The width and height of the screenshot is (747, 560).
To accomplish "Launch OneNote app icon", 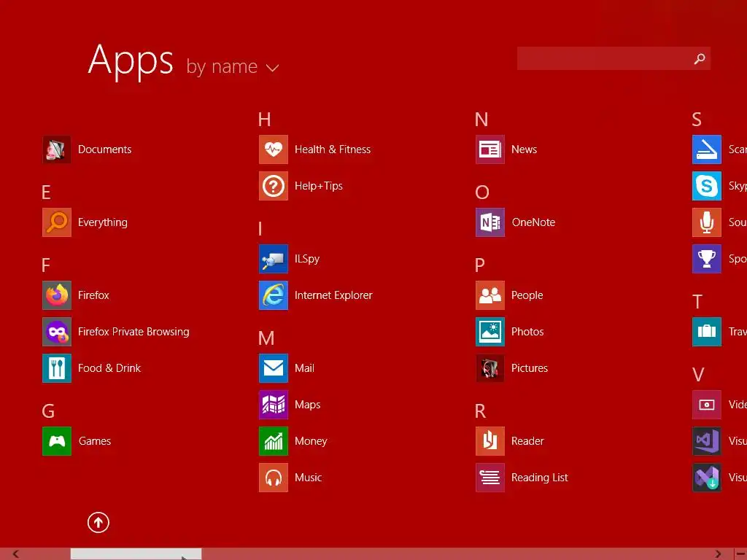I will tap(490, 222).
